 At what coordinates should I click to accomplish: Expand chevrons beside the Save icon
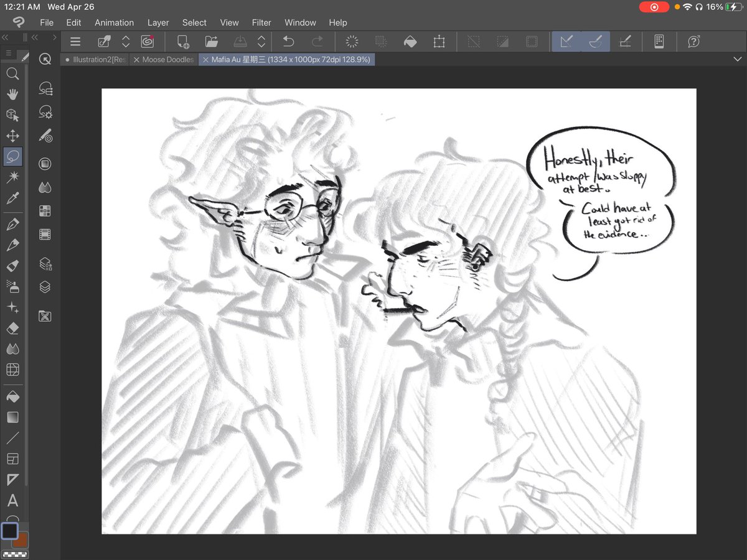coord(261,42)
